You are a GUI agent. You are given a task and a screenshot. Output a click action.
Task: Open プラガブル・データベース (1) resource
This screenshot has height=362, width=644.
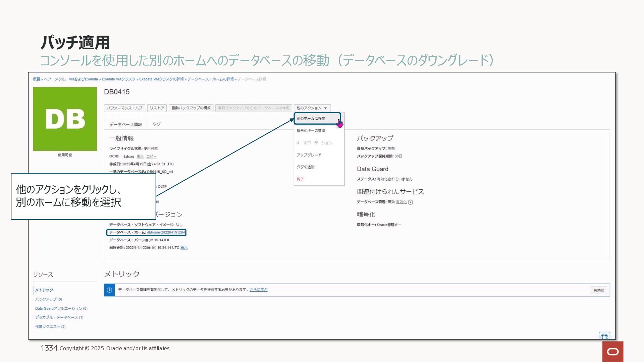click(59, 317)
